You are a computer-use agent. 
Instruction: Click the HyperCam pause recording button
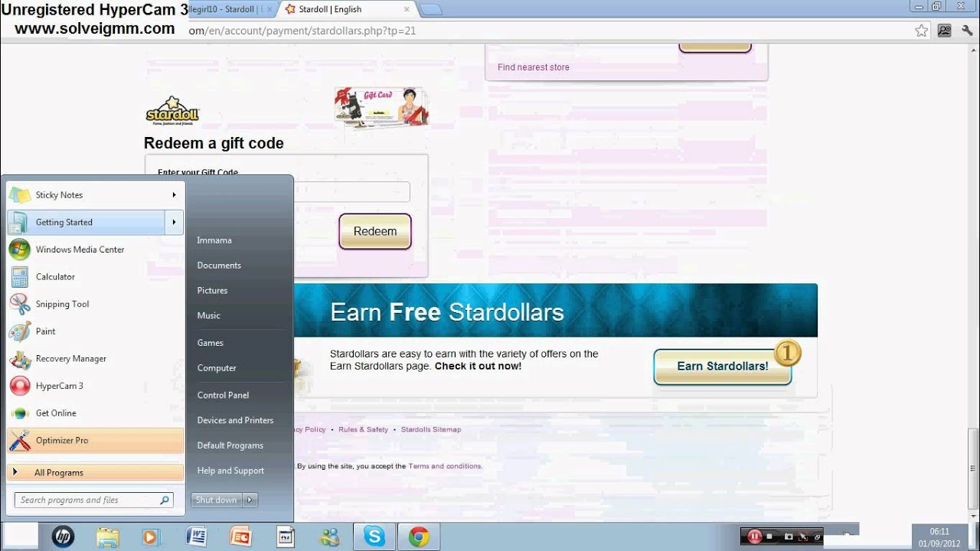pos(754,536)
